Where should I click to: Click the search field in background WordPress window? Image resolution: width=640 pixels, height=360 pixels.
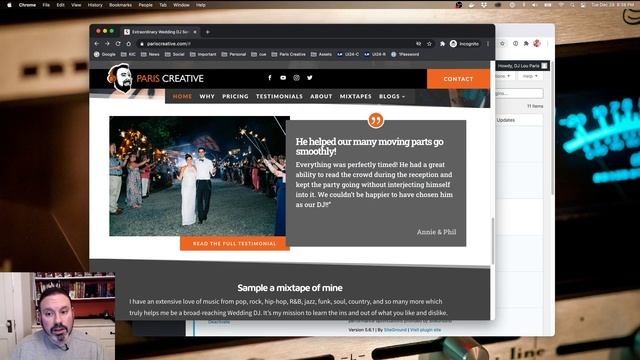pos(520,93)
